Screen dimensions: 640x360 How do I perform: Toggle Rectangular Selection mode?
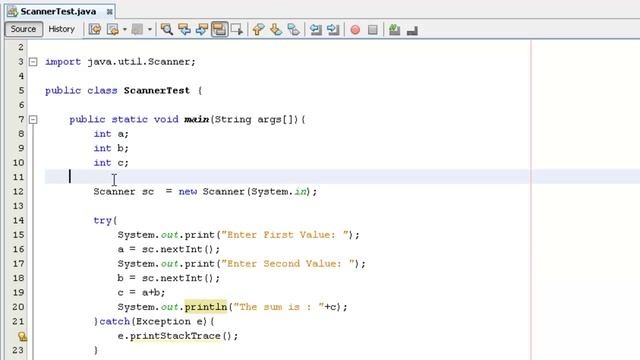[237, 29]
